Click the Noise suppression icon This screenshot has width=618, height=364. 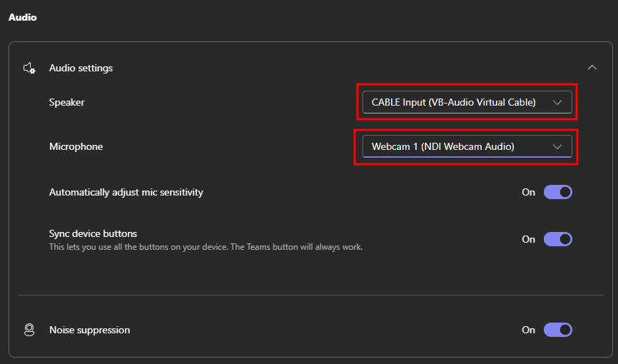(x=29, y=330)
